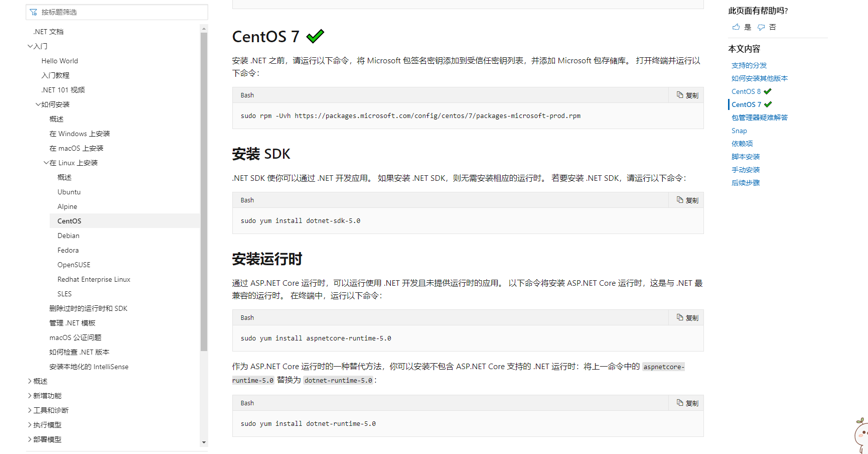Click the thumbs-down feedback icon
The height and width of the screenshot is (454, 868).
(x=761, y=27)
